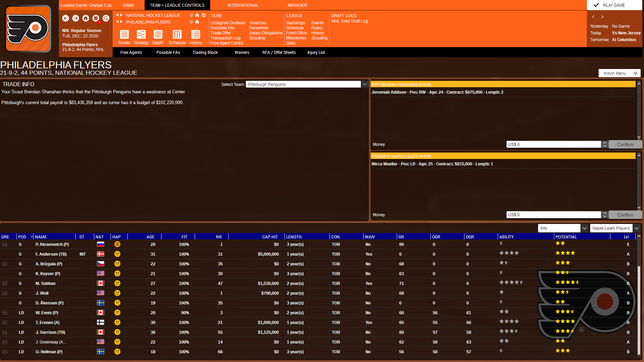
Task: Open the Transaction Log link
Action: pos(225,38)
